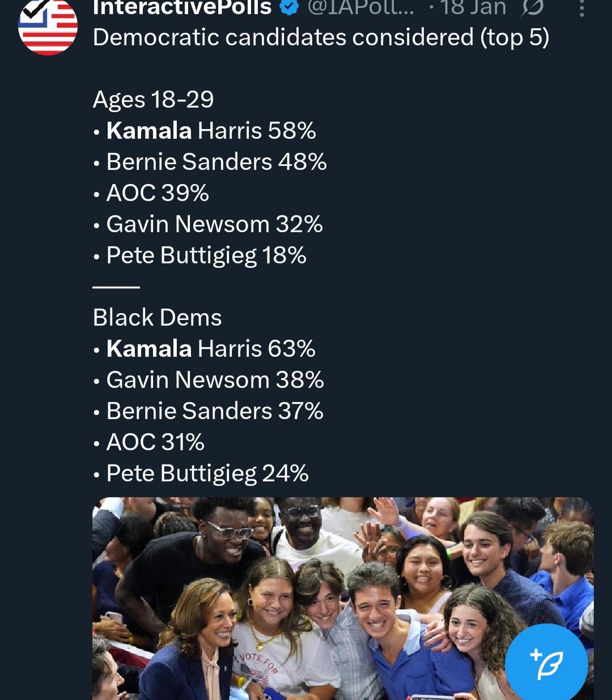This screenshot has height=700, width=612.
Task: Tap the blue verified badge
Action: click(x=290, y=8)
